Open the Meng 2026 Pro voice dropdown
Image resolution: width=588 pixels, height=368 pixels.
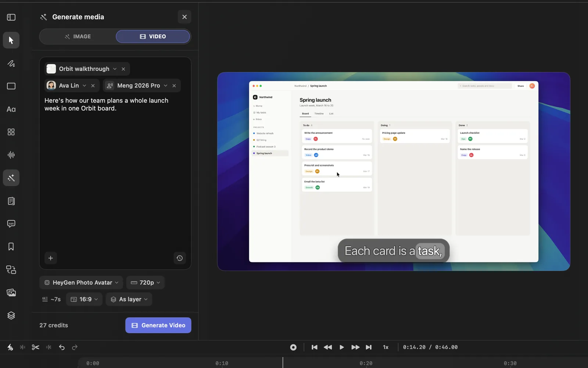(165, 85)
